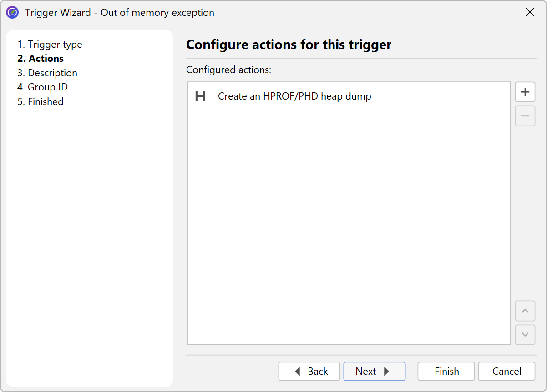Screen dimensions: 547x392
Task: Select the HPROF/PHD heap dump action
Action: pos(294,96)
